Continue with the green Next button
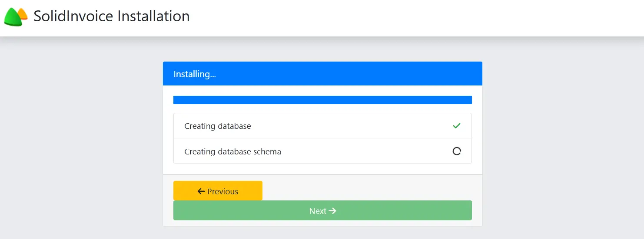The height and width of the screenshot is (239, 644). coord(322,210)
